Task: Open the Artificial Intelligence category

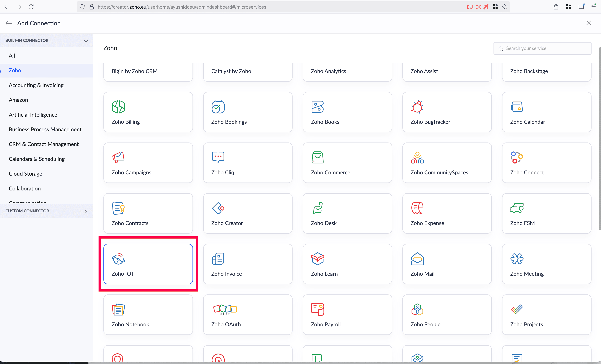Action: pyautogui.click(x=33, y=114)
